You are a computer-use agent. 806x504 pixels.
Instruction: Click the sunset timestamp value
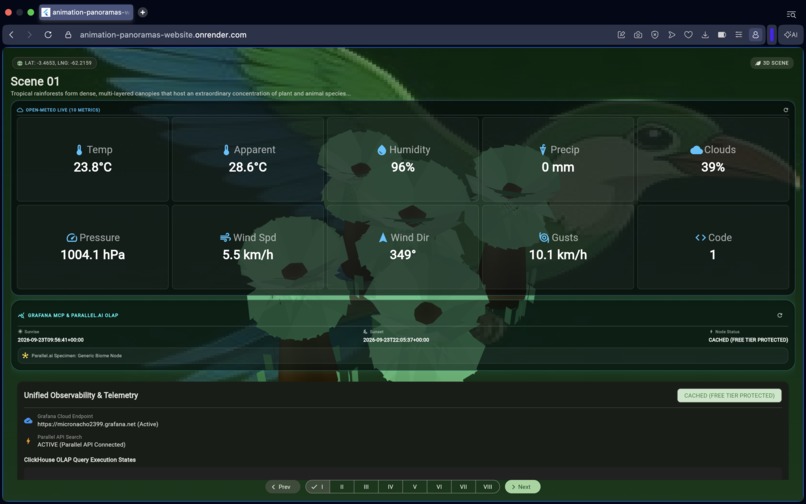pos(396,340)
